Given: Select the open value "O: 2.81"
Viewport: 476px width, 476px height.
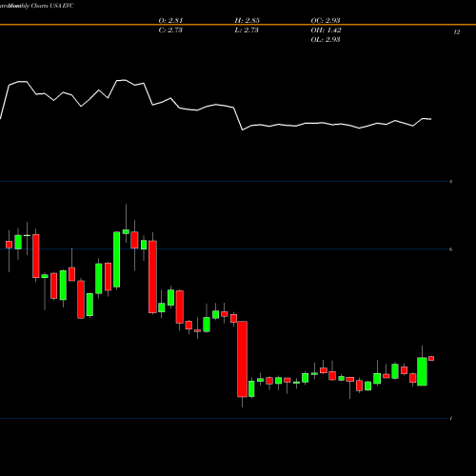Looking at the screenshot, I should 170,20.
